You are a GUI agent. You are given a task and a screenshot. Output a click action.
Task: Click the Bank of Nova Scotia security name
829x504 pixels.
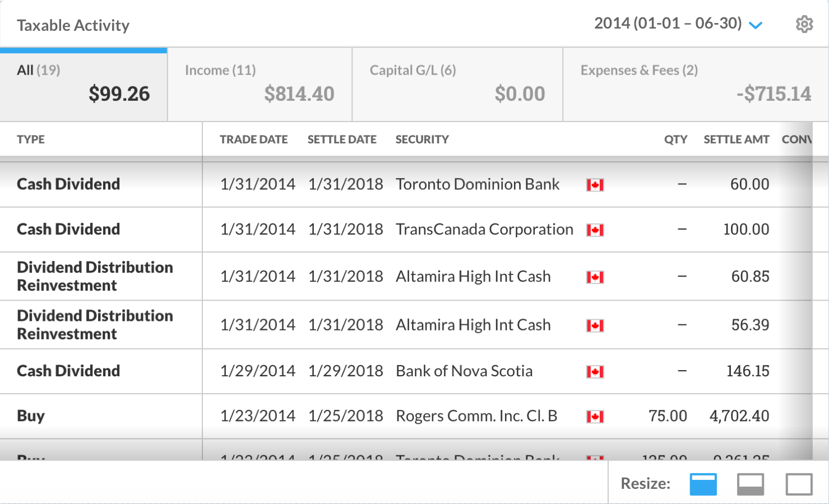[x=464, y=371]
